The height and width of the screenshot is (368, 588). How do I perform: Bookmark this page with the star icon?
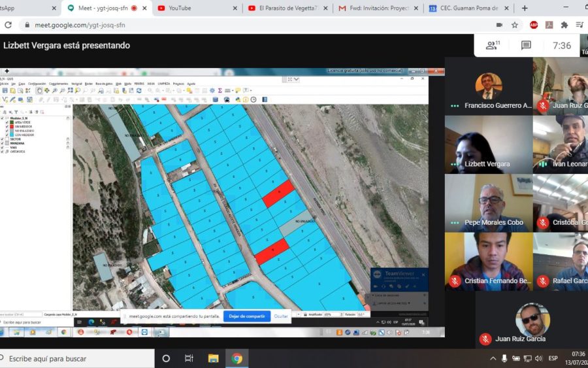pyautogui.click(x=515, y=25)
